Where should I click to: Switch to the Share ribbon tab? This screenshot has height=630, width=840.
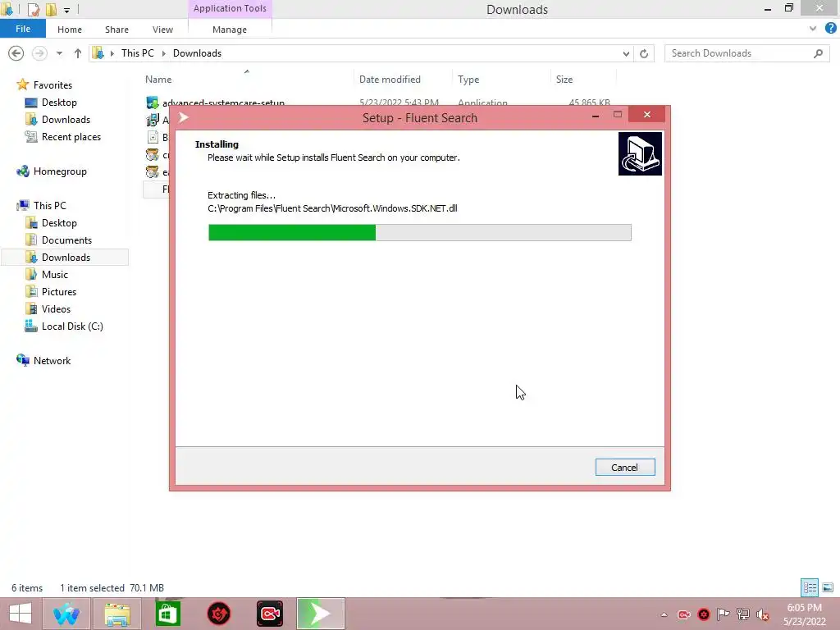[x=116, y=30]
